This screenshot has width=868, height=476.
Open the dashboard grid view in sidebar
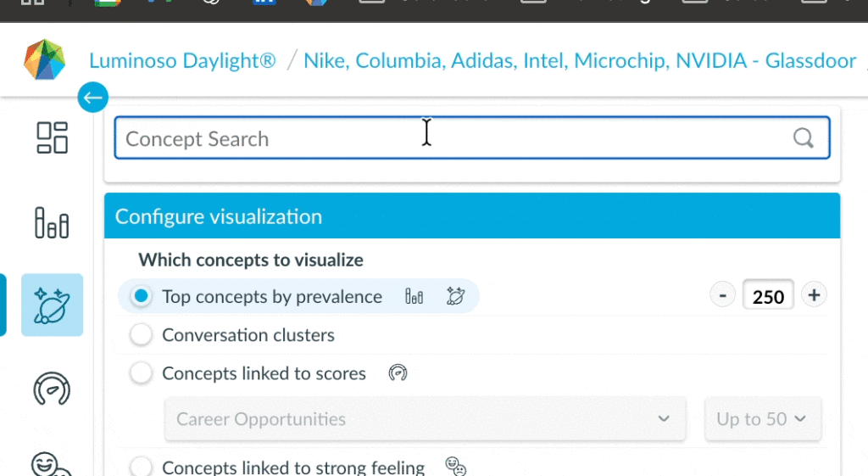click(x=52, y=137)
